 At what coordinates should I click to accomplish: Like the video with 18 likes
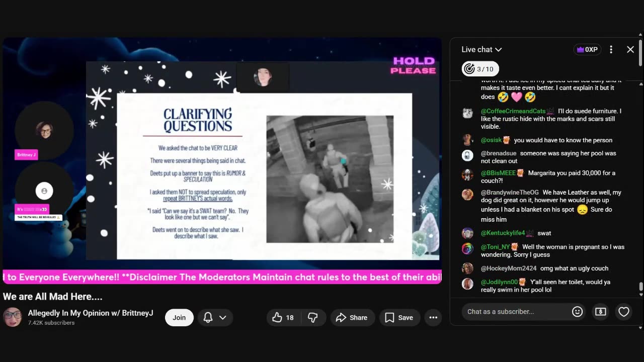[283, 317]
